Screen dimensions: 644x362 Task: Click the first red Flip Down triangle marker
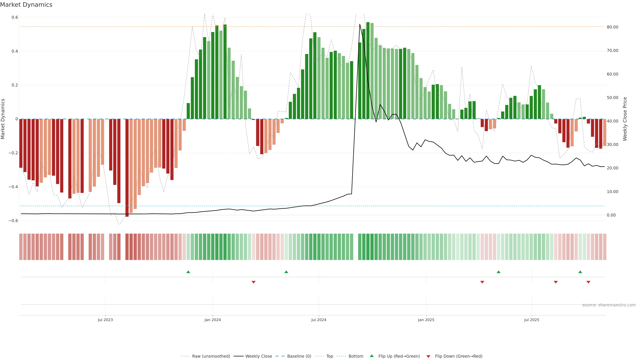click(254, 282)
